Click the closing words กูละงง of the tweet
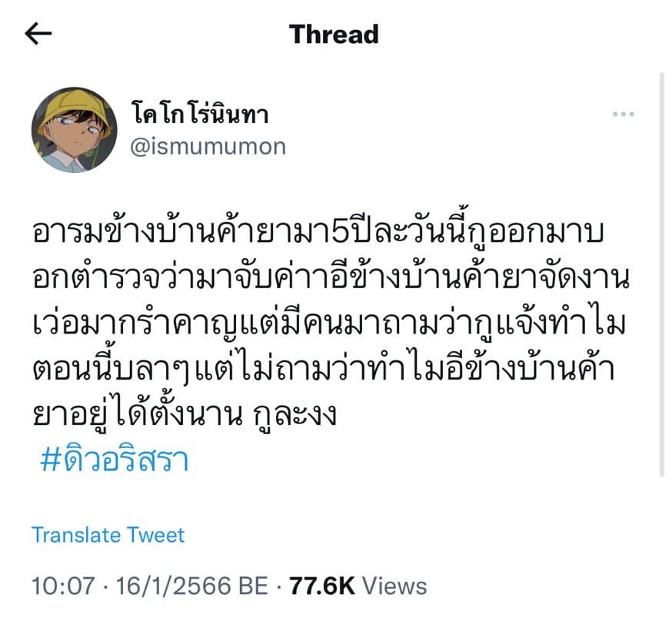This screenshot has width=669, height=644. [x=295, y=414]
